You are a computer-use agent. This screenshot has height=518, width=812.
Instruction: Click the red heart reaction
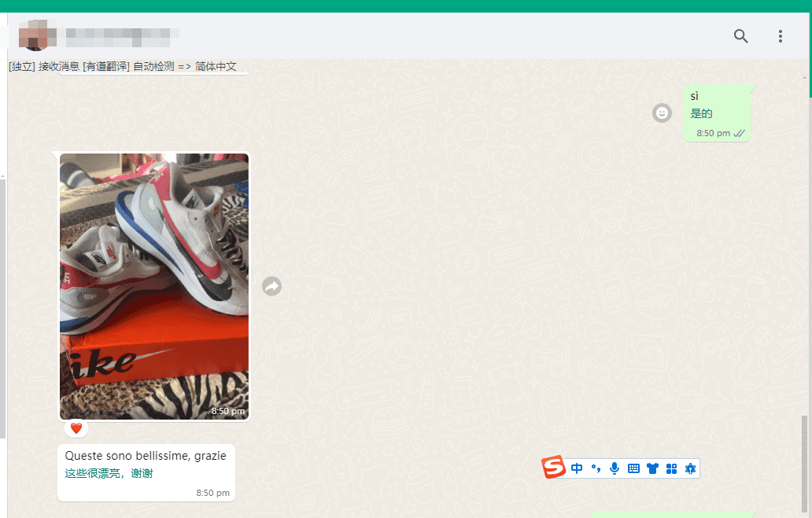(76, 428)
